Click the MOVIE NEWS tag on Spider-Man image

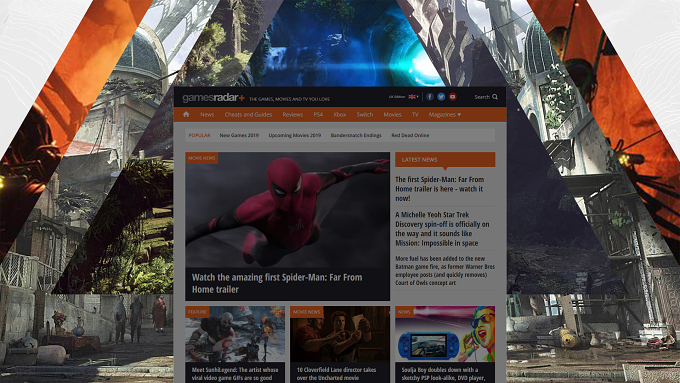pyautogui.click(x=202, y=158)
